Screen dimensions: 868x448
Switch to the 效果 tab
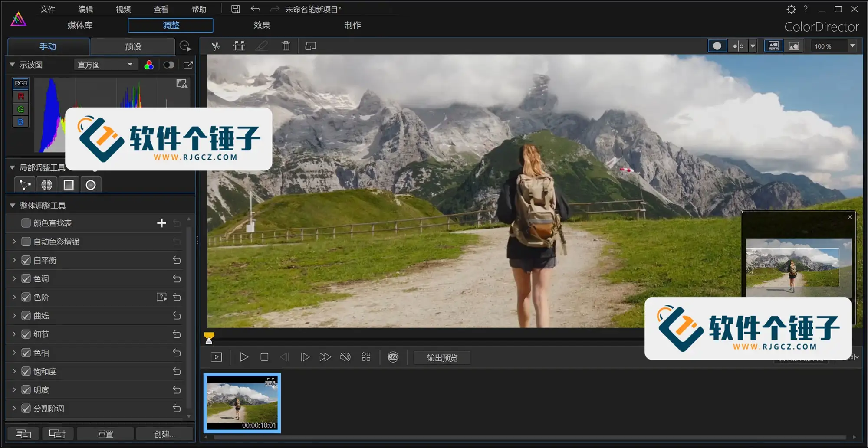click(x=262, y=25)
